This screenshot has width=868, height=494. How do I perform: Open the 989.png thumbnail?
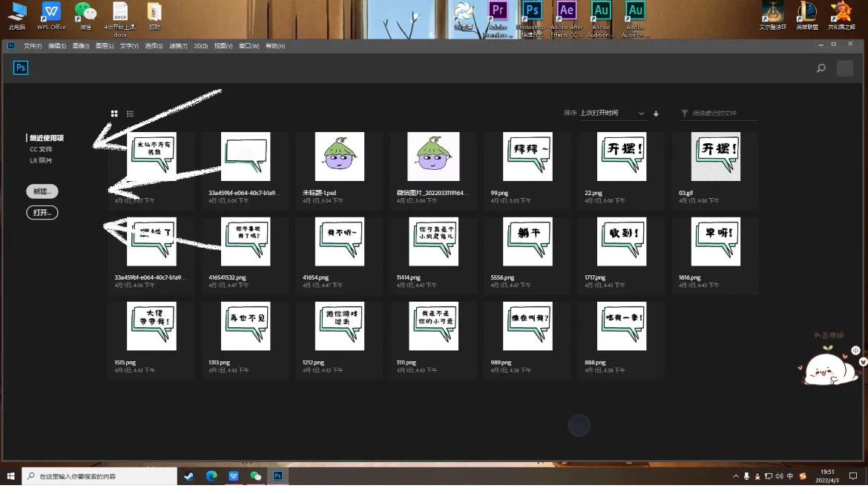point(527,326)
